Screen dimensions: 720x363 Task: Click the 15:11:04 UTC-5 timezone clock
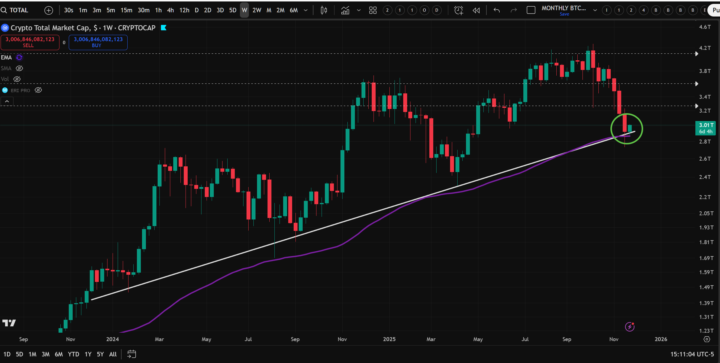pos(692,354)
